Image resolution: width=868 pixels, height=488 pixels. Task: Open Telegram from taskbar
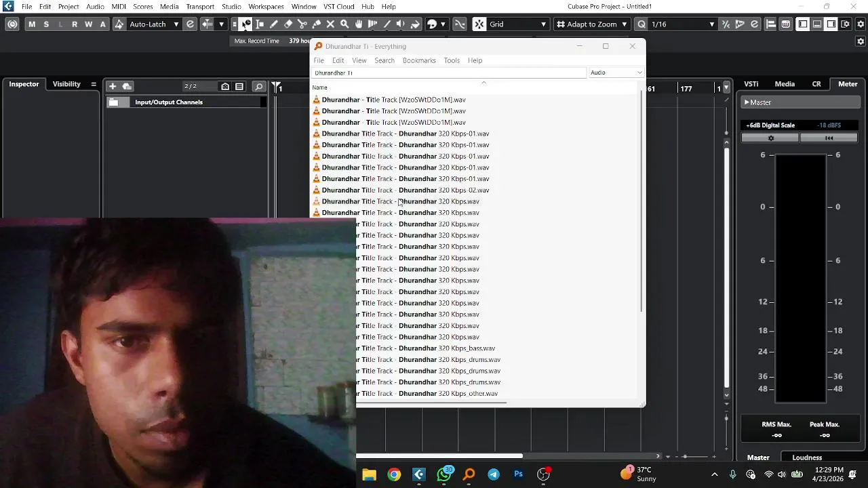tap(494, 474)
